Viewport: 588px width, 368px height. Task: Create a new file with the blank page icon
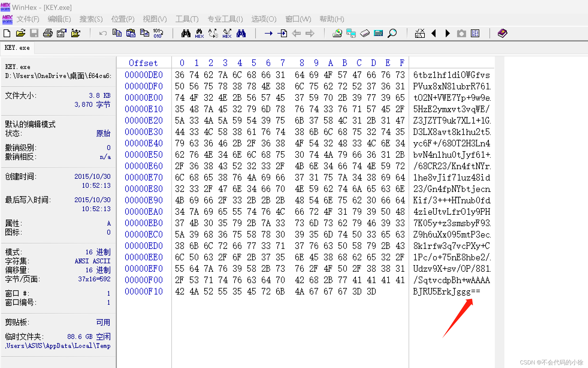point(7,33)
